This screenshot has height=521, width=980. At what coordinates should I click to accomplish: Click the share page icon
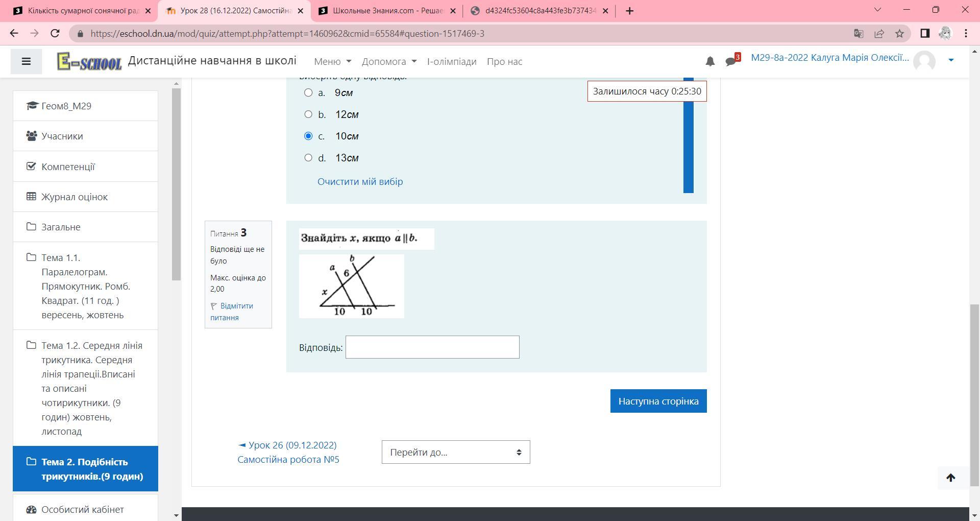(x=879, y=34)
